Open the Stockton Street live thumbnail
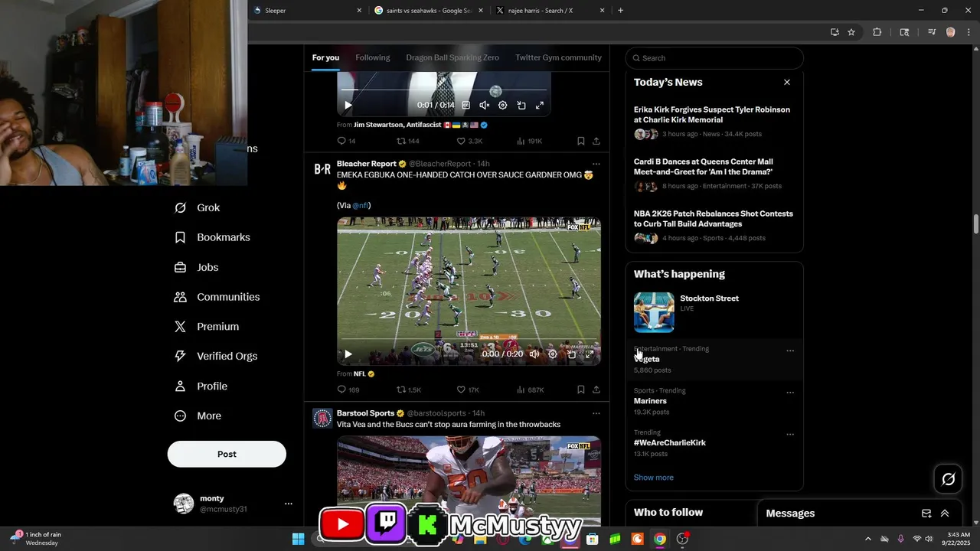 click(x=654, y=311)
